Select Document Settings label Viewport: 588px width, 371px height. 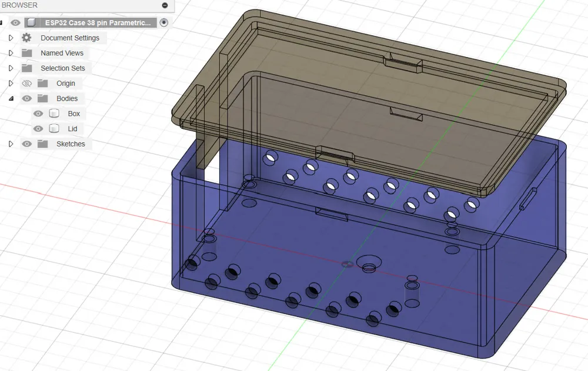click(70, 38)
